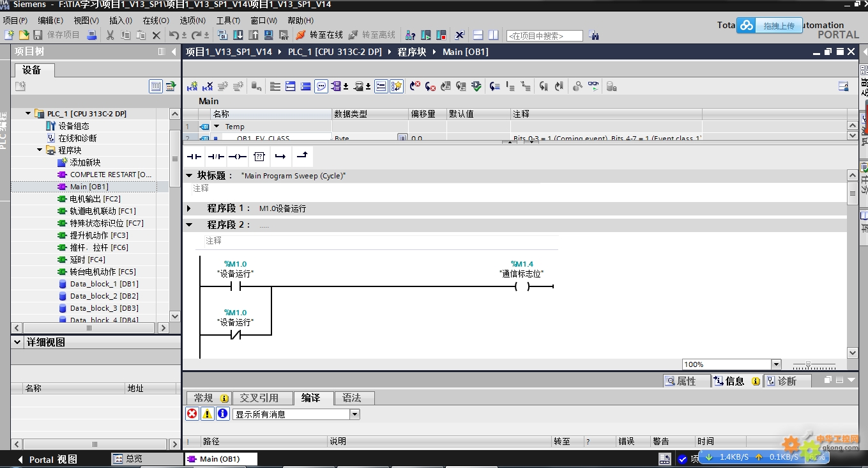Click the %M1.4 通信标志位 output coil
The width and height of the screenshot is (868, 468).
(x=522, y=286)
